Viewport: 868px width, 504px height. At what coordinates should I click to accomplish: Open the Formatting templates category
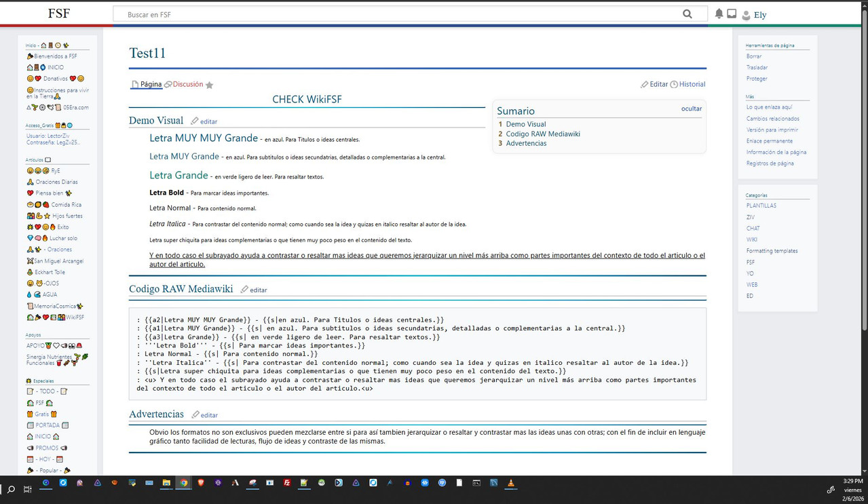coord(772,251)
